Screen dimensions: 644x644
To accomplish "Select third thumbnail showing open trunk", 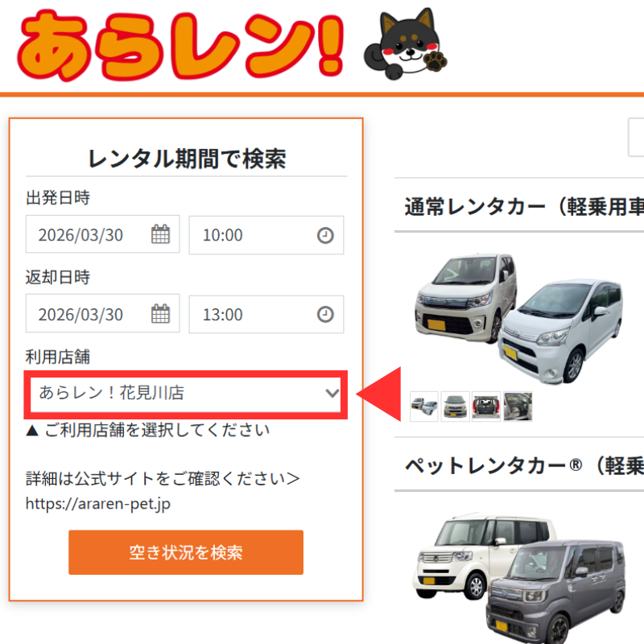I will tap(486, 407).
